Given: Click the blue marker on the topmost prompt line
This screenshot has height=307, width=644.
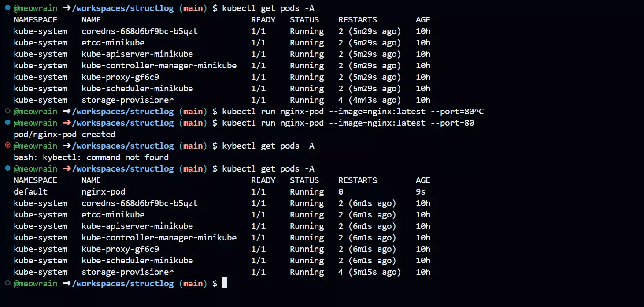Looking at the screenshot, I should click(x=7, y=8).
